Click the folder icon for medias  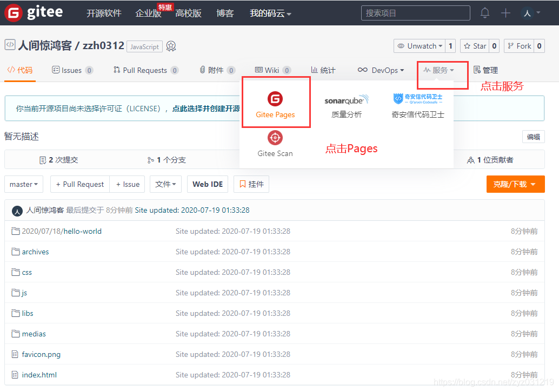point(15,334)
